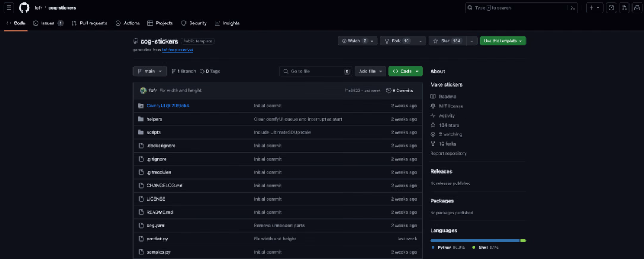Screen dimensions: 644x259
Task: Focus the Go to file input
Action: click(x=316, y=72)
